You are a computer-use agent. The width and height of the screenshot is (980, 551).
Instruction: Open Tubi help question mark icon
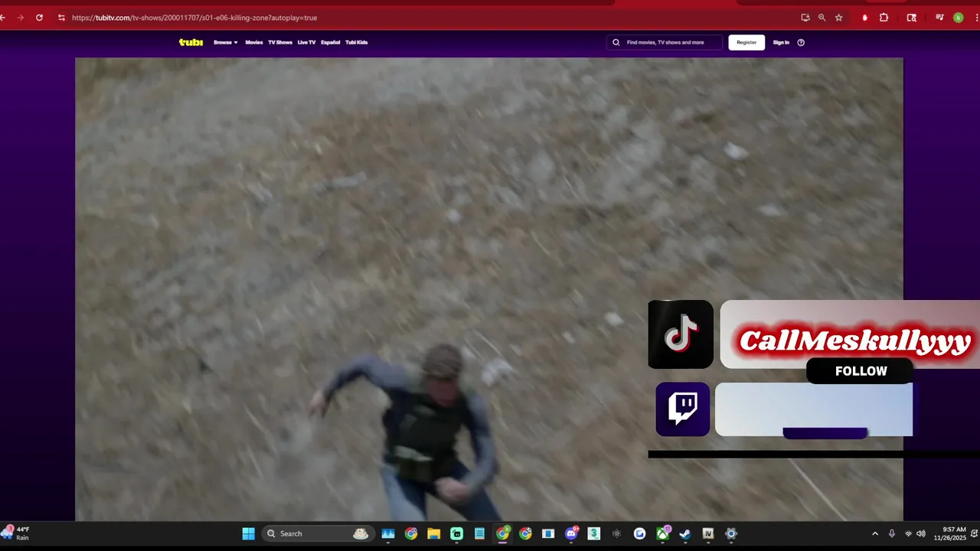tap(801, 42)
